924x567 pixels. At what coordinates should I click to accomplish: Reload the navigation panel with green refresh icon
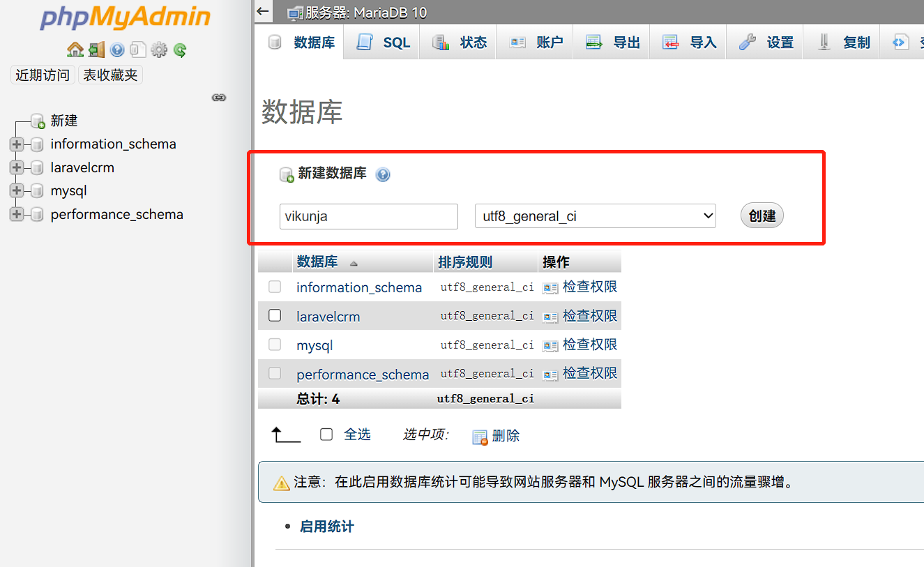click(180, 50)
